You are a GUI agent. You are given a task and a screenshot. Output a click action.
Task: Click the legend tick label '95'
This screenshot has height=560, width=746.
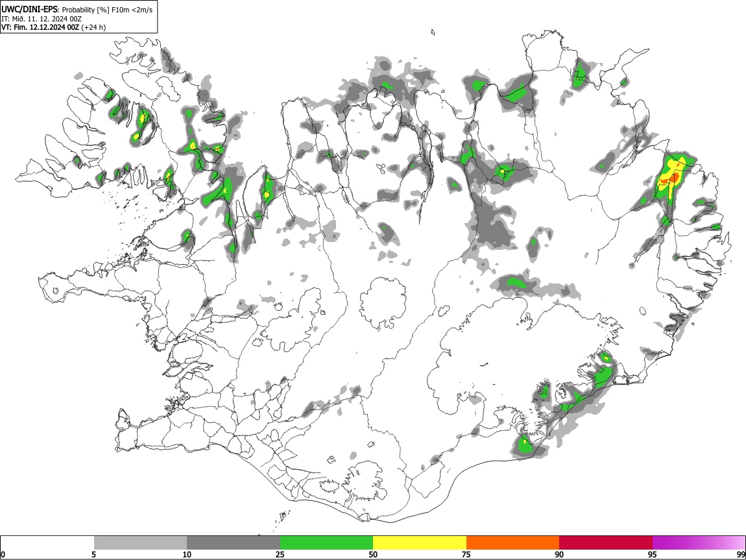653,555
